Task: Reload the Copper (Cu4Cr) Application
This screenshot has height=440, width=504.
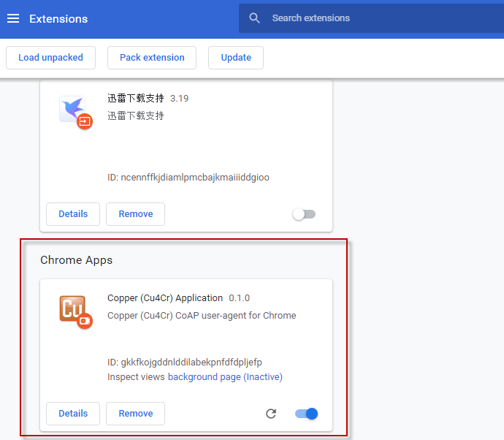Action: pos(271,414)
